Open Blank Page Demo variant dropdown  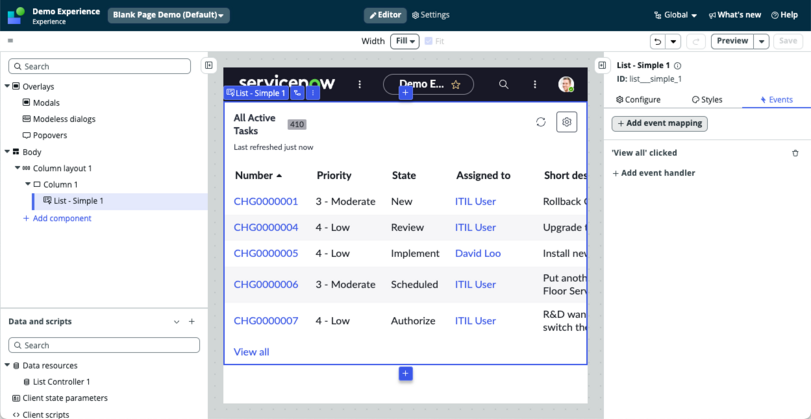point(169,15)
